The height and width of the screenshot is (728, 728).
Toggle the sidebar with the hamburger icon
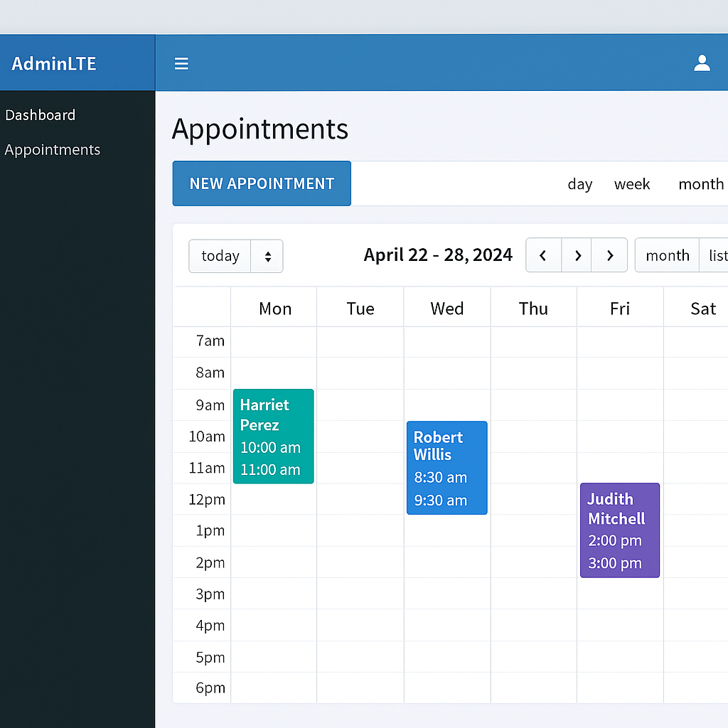tap(181, 64)
